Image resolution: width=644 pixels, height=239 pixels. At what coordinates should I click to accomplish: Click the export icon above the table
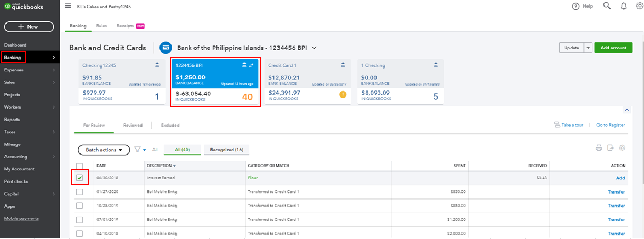[611, 148]
